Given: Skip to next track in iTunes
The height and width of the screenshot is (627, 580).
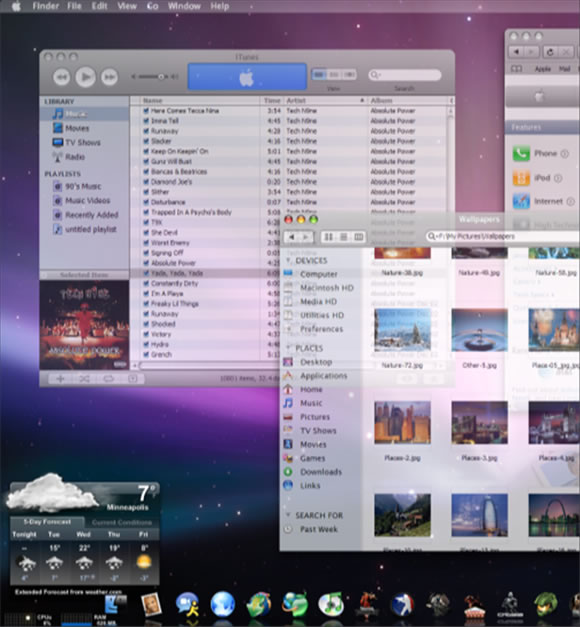Looking at the screenshot, I should 110,77.
